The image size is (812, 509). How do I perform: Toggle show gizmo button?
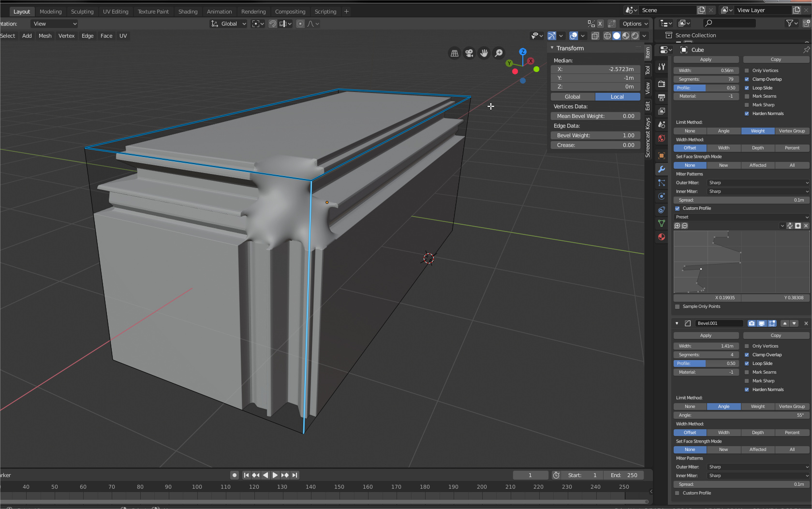point(552,36)
